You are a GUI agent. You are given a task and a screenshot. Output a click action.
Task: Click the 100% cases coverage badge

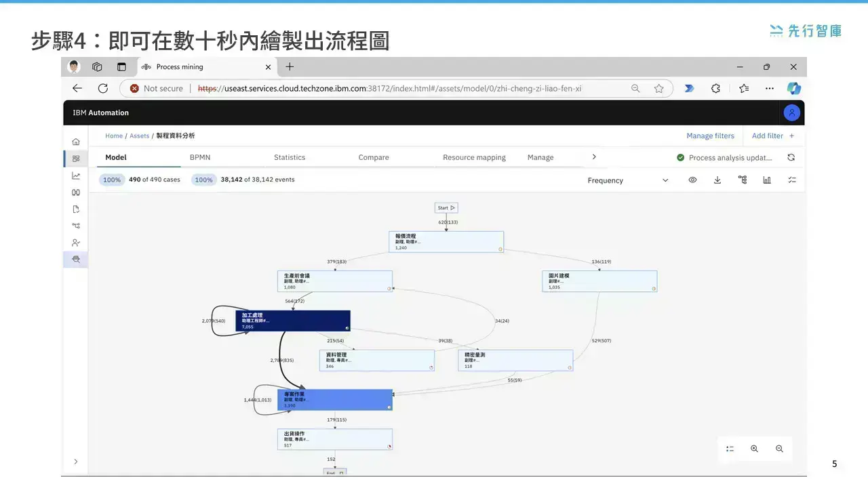click(112, 180)
